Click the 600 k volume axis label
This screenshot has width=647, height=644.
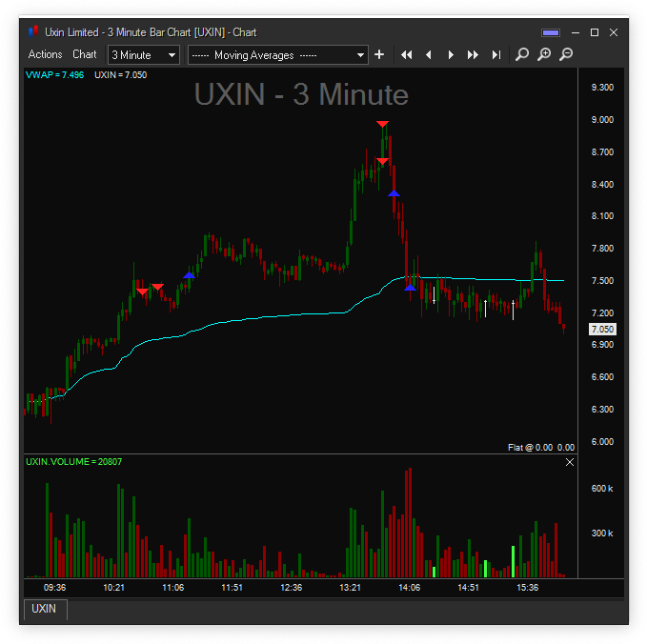point(602,489)
